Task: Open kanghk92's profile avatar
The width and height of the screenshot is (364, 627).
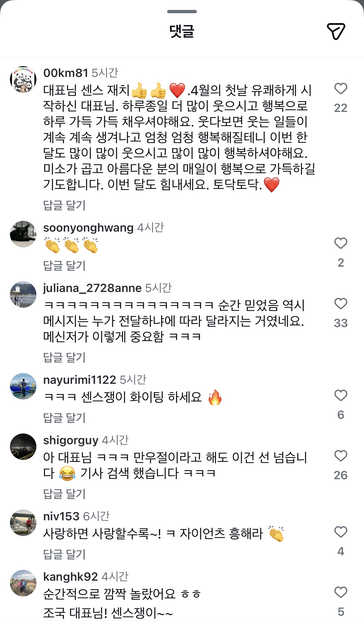Action: pos(23,583)
